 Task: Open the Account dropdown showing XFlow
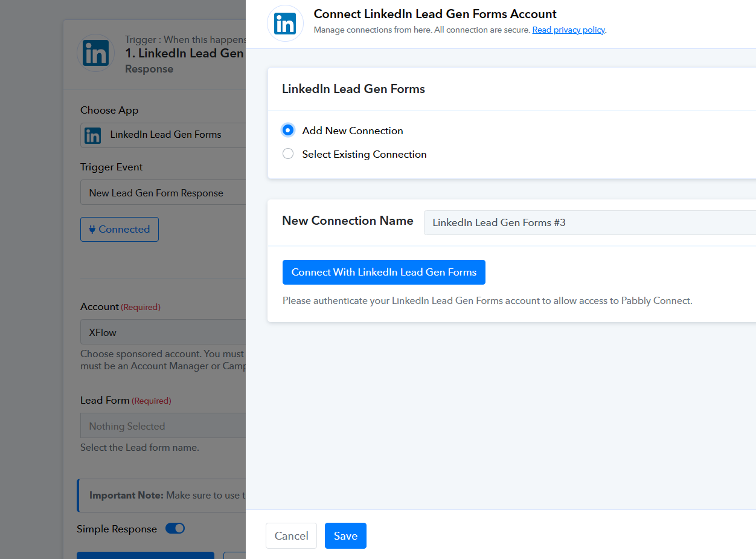[x=163, y=332]
